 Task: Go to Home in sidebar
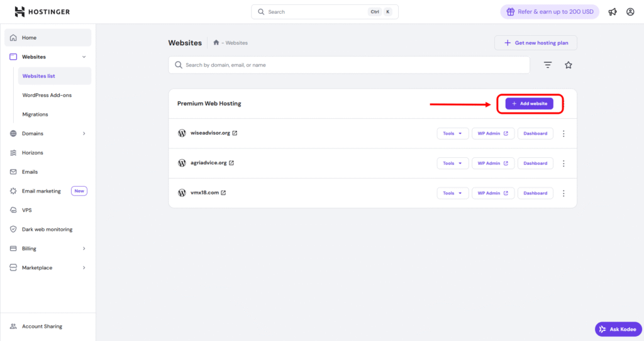click(48, 38)
